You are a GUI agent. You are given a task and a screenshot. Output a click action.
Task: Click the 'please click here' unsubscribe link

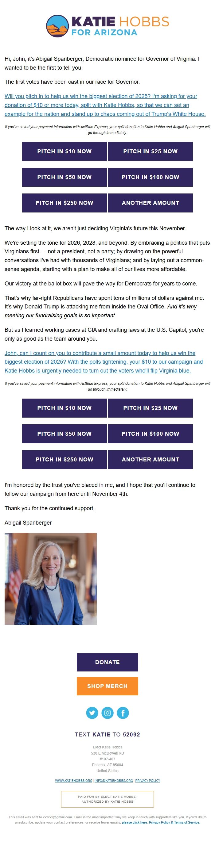click(134, 822)
